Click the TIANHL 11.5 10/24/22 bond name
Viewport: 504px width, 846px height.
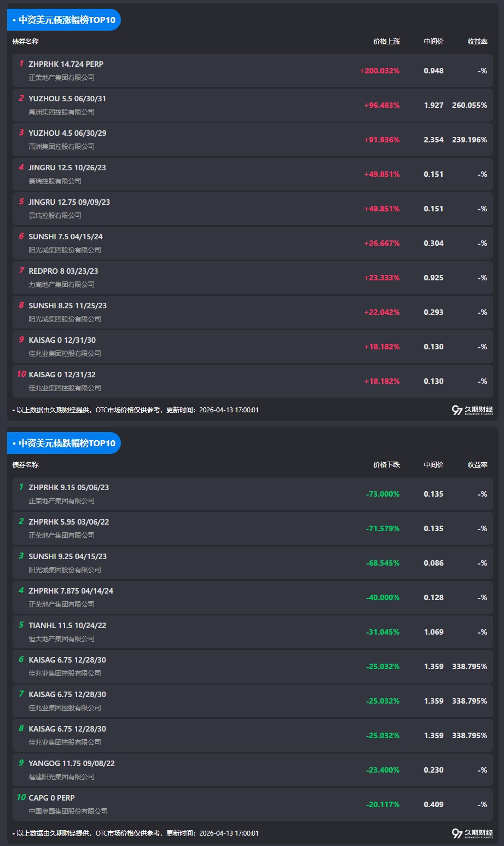67,625
